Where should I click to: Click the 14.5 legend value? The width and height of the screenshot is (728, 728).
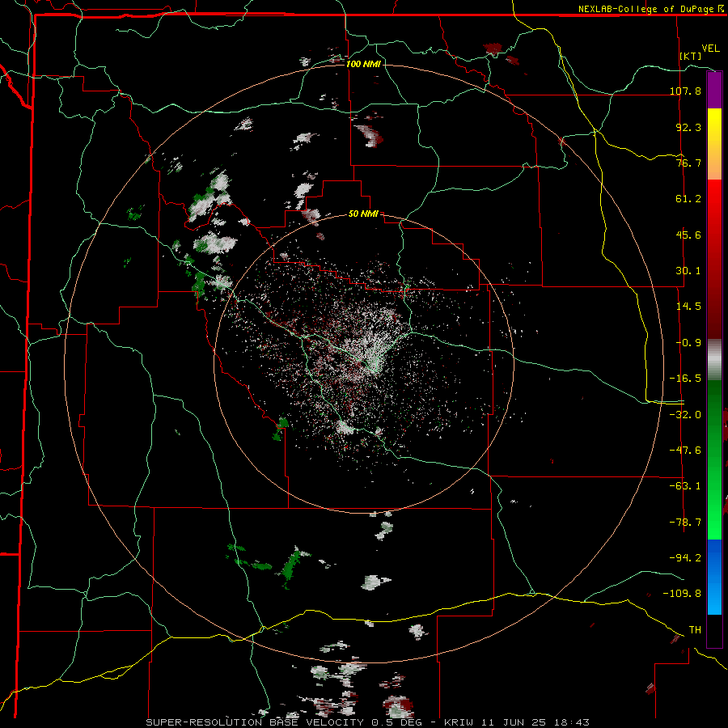click(688, 307)
